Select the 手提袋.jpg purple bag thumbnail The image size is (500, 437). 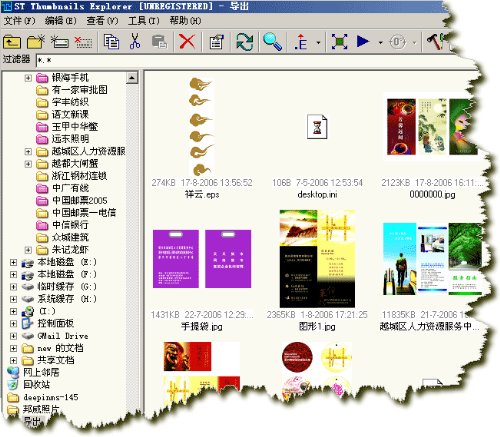[202, 259]
